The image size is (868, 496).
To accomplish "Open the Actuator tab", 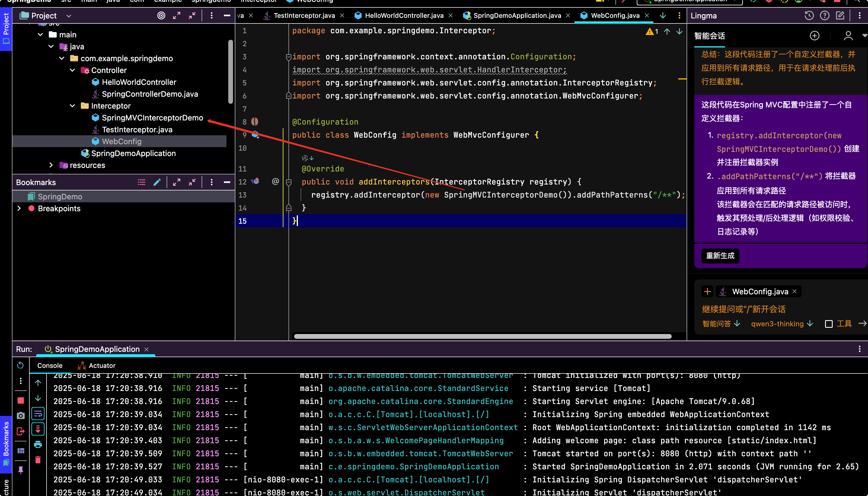I will tap(97, 365).
